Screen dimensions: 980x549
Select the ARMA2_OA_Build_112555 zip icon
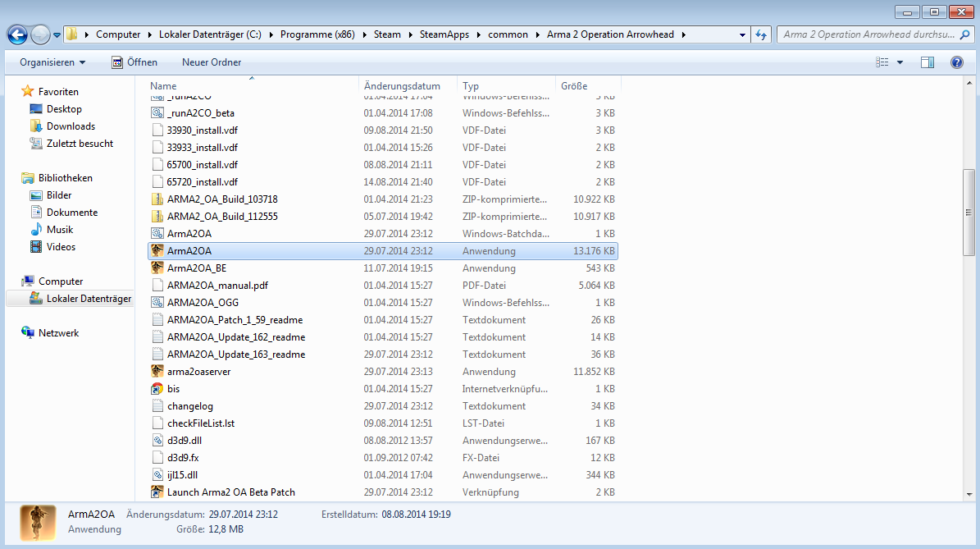(x=157, y=217)
